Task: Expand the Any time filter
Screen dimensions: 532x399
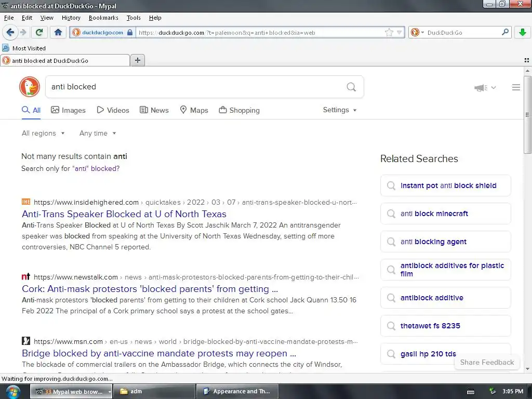Action: [98, 134]
